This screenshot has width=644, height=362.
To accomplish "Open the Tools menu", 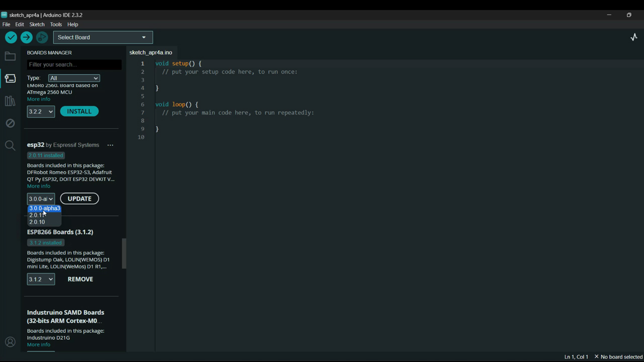I will pyautogui.click(x=56, y=24).
